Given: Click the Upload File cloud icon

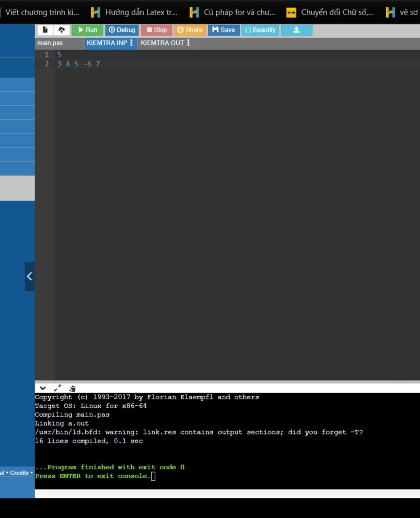Looking at the screenshot, I should click(62, 30).
